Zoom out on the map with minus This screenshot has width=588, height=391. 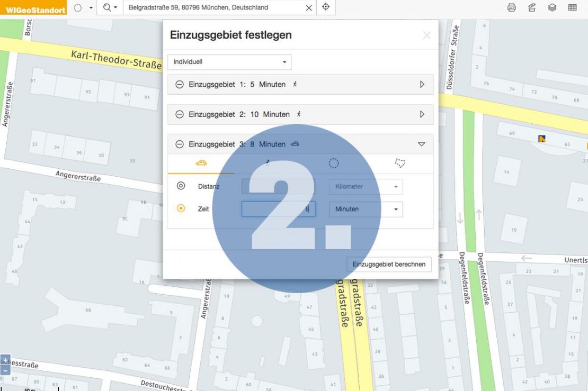tap(5, 370)
